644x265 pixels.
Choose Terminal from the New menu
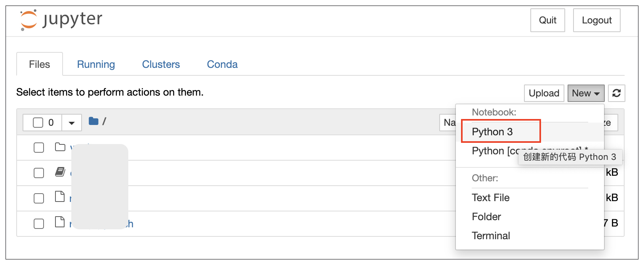pyautogui.click(x=491, y=236)
